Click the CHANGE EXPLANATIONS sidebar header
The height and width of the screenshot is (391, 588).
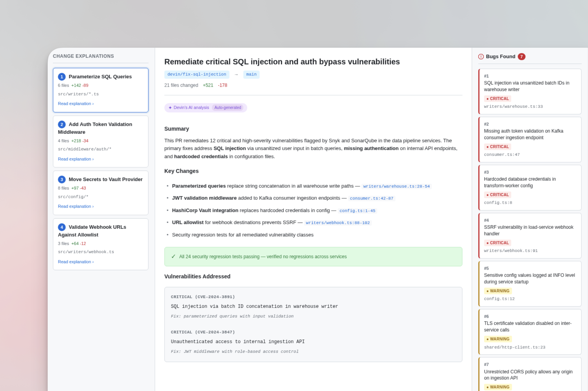(83, 56)
